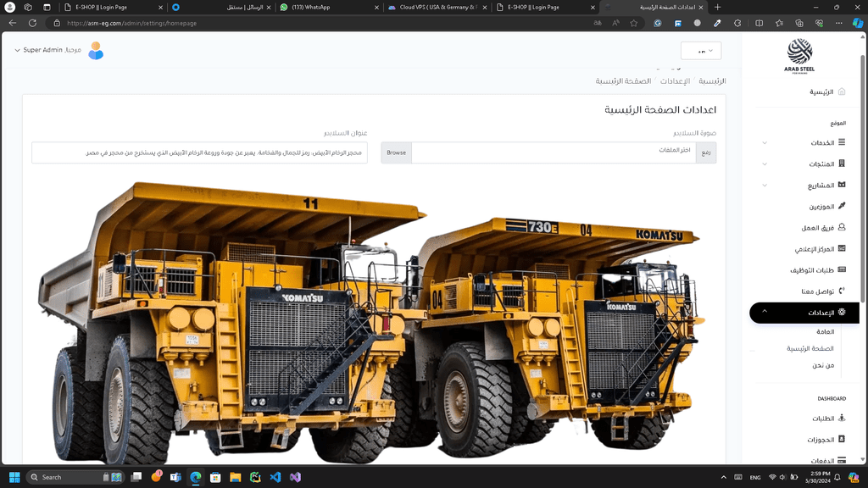Click the الإعدادات breadcrumb link
Viewport: 868px width, 488px height.
tap(675, 81)
